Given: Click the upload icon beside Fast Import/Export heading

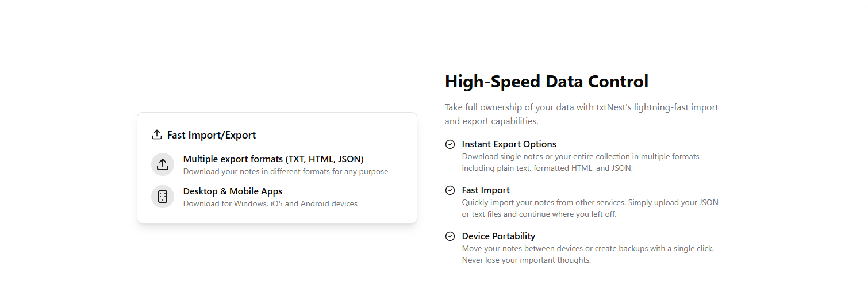Looking at the screenshot, I should [156, 134].
